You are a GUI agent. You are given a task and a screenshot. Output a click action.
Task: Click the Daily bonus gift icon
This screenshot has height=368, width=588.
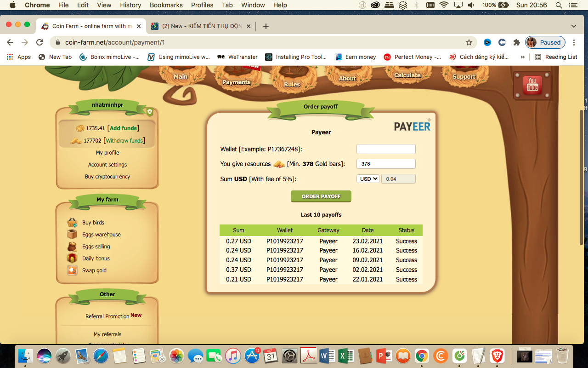(x=72, y=259)
